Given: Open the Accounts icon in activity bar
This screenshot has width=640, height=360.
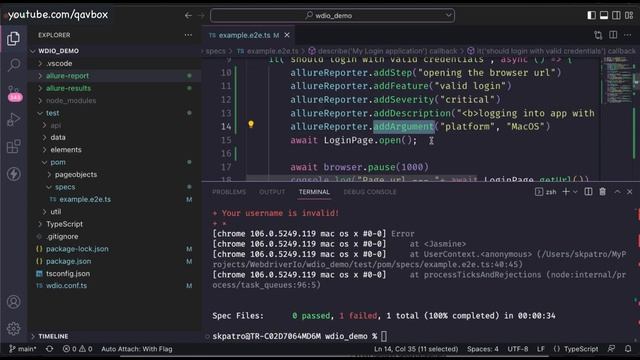Looking at the screenshot, I should 13,302.
